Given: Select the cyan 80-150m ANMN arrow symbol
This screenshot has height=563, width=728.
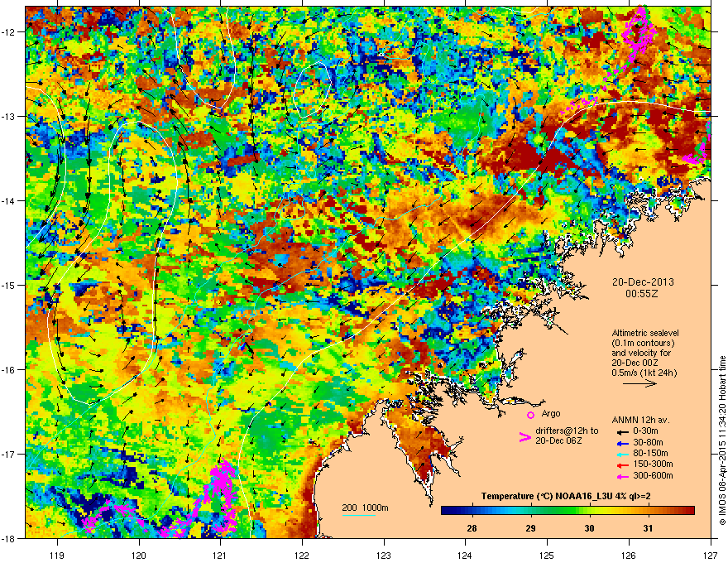Looking at the screenshot, I should coord(622,454).
